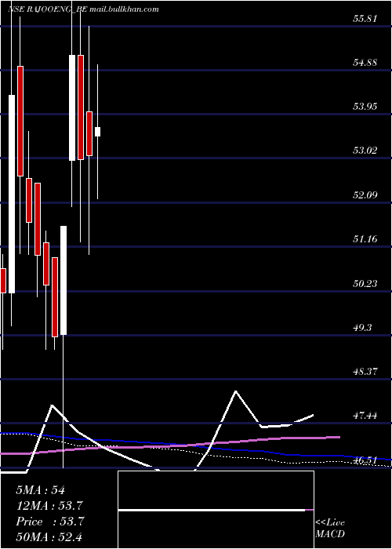
Task: Click the 5MA : 54 reading
Action: click(40, 490)
